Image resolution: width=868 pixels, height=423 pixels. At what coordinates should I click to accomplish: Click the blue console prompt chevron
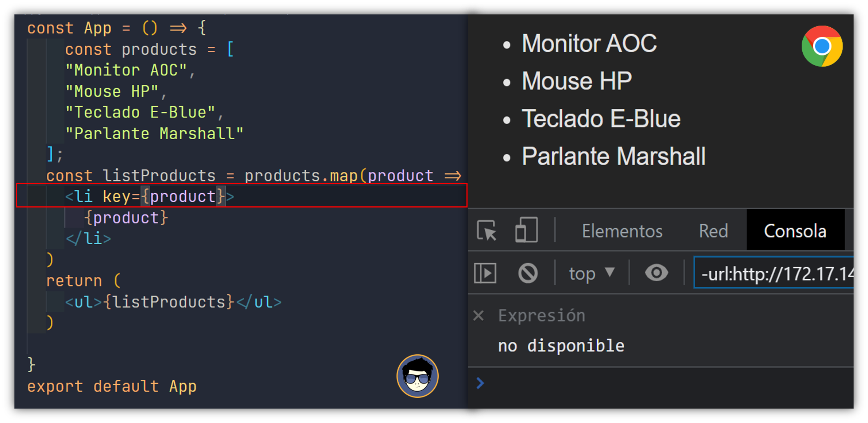(480, 383)
